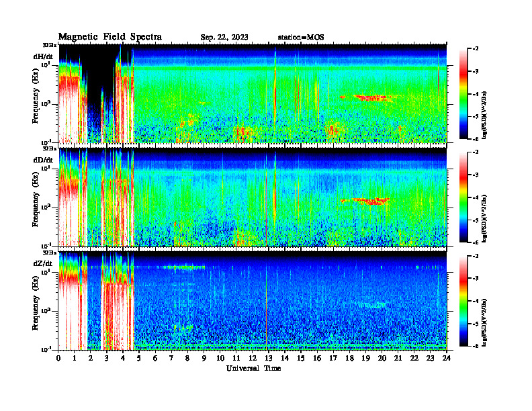Click hour 1 on the time axis
Image resolution: width=532 pixels, height=411 pixels.
(x=75, y=358)
